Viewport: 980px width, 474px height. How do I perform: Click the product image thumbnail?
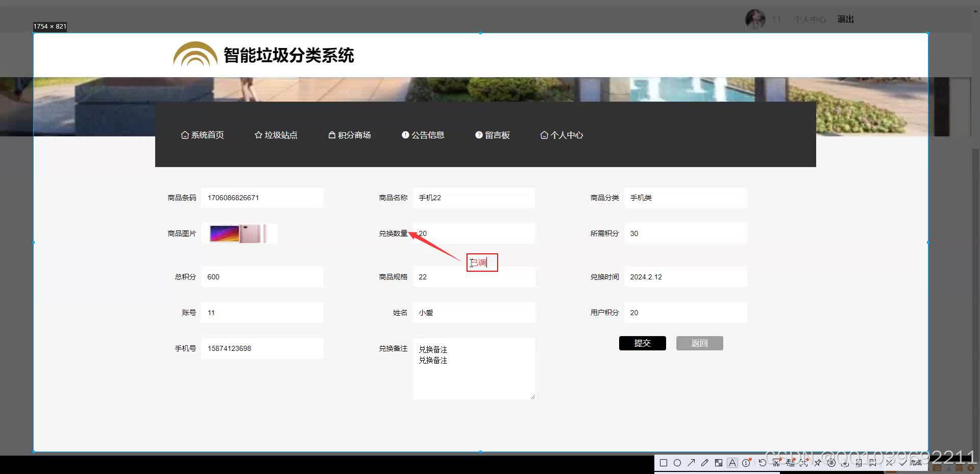tap(239, 233)
